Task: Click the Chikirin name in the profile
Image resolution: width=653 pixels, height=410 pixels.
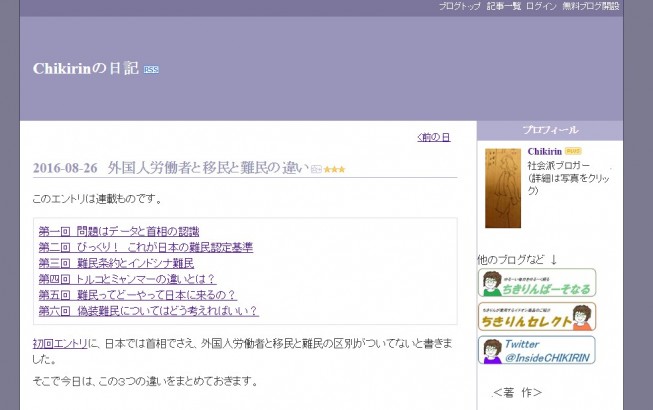Action: 544,151
